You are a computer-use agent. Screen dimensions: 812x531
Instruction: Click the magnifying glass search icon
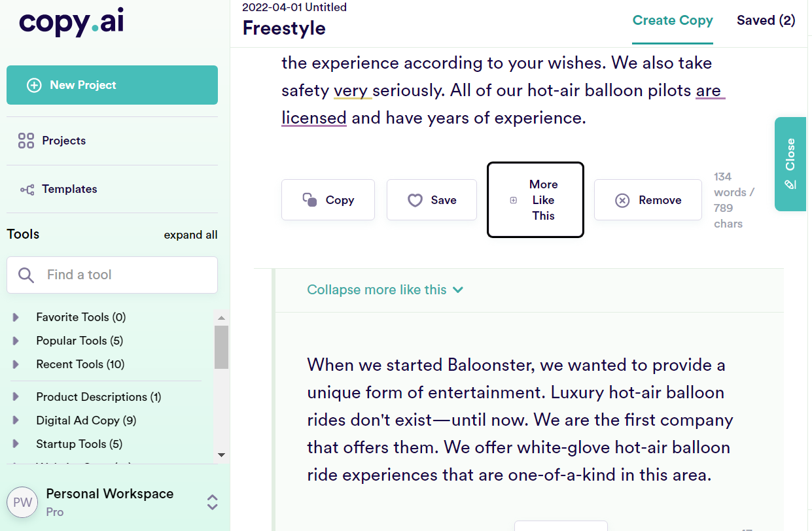26,275
